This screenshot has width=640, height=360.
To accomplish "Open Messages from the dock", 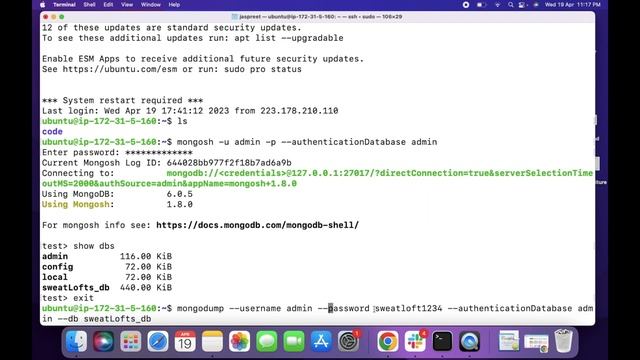I will click(x=267, y=341).
